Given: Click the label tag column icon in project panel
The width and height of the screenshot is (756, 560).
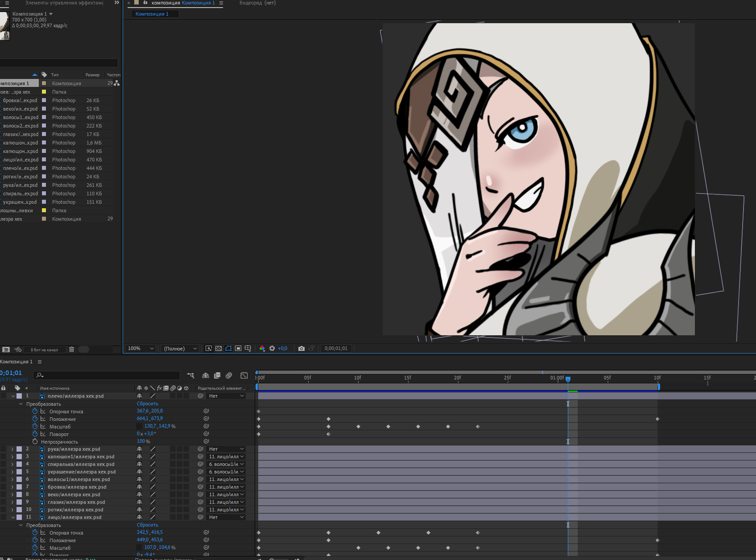Looking at the screenshot, I should coord(44,74).
